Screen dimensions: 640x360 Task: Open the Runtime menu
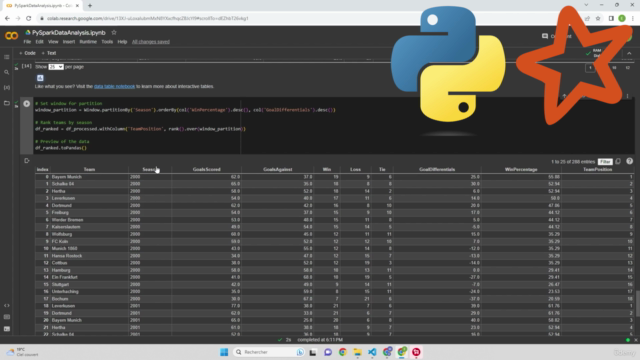pyautogui.click(x=88, y=42)
